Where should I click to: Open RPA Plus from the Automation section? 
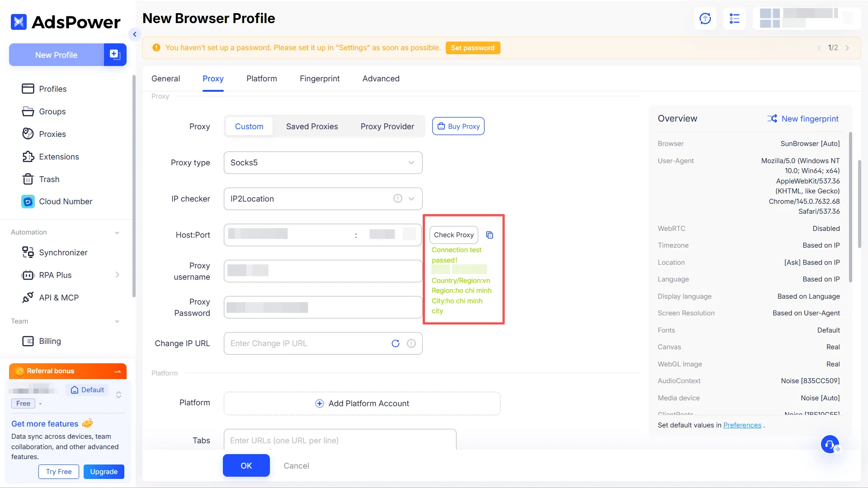(x=55, y=275)
